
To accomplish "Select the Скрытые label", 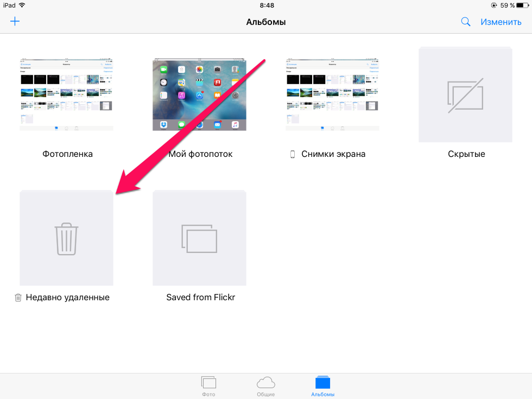I will (466, 154).
